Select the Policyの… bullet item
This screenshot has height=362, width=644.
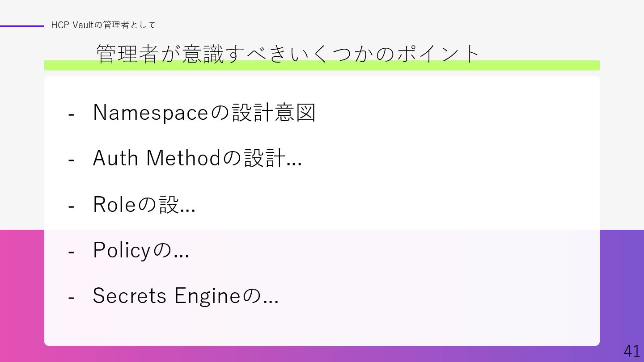click(x=141, y=250)
